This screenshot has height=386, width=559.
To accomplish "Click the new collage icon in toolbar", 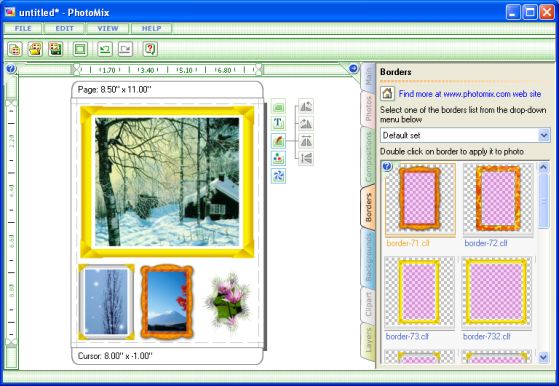I will [15, 49].
